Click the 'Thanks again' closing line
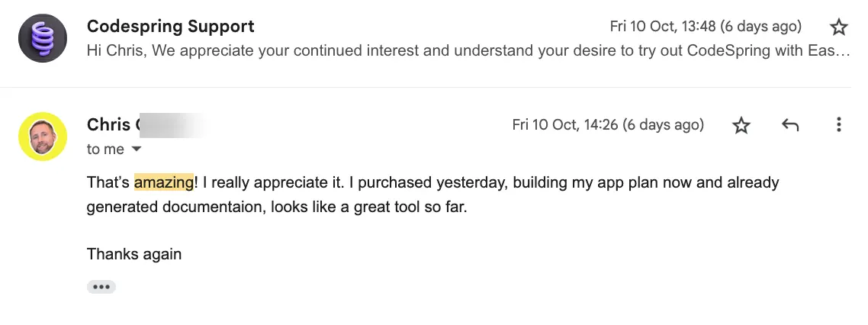The image size is (868, 325). 134,254
